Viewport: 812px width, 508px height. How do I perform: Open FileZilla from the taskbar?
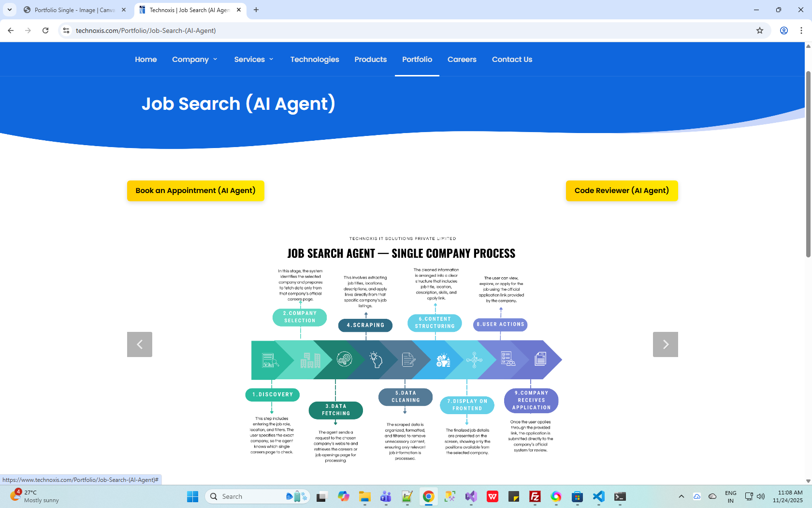point(535,496)
